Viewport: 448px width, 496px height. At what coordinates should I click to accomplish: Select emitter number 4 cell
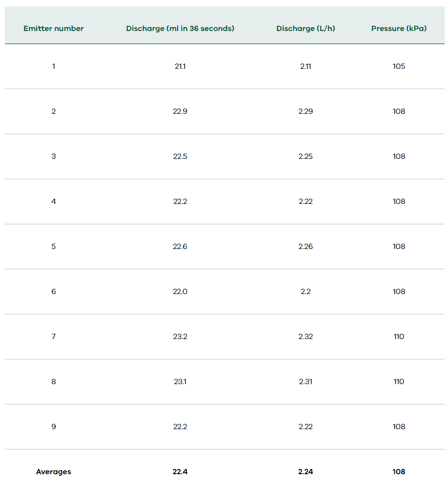click(53, 201)
